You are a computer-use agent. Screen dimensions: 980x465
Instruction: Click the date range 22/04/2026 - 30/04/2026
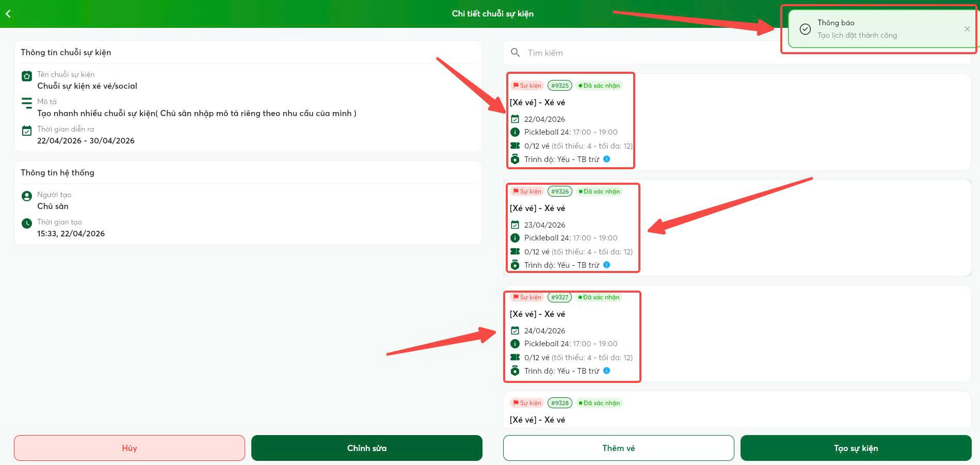point(86,141)
